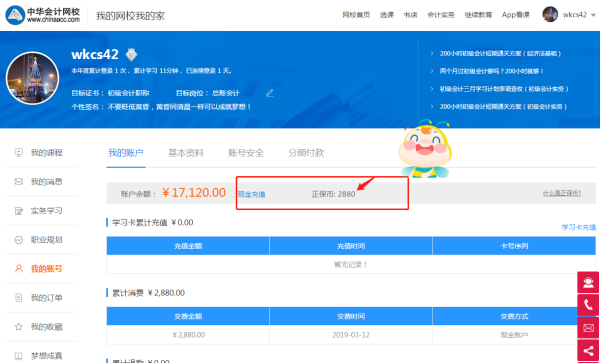
Task: Select 我的账号 in sidebar
Action: 46,269
